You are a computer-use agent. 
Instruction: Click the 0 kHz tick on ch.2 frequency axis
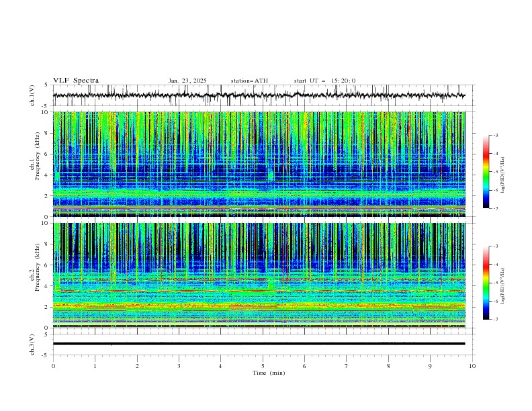(47, 328)
